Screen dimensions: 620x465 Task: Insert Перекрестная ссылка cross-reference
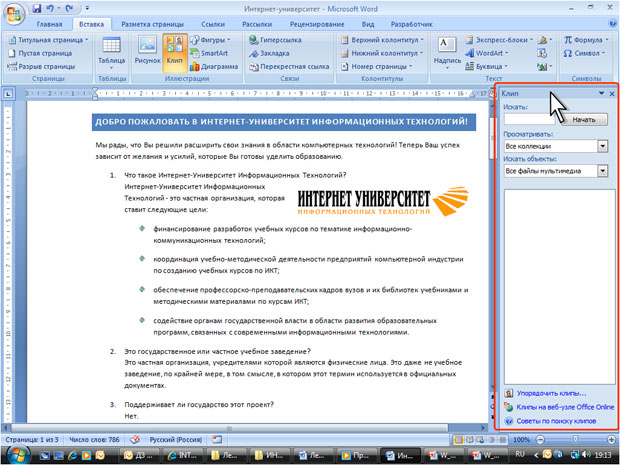(x=289, y=66)
